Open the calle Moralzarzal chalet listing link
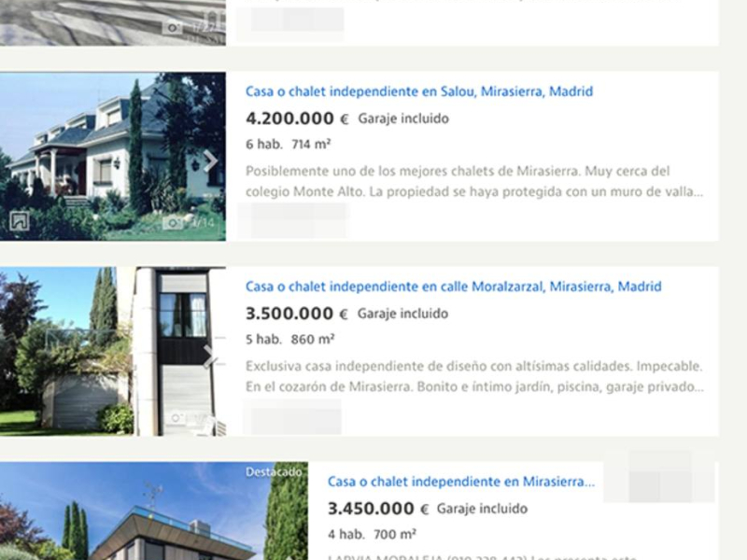Viewport: 747px width, 560px height. [454, 287]
